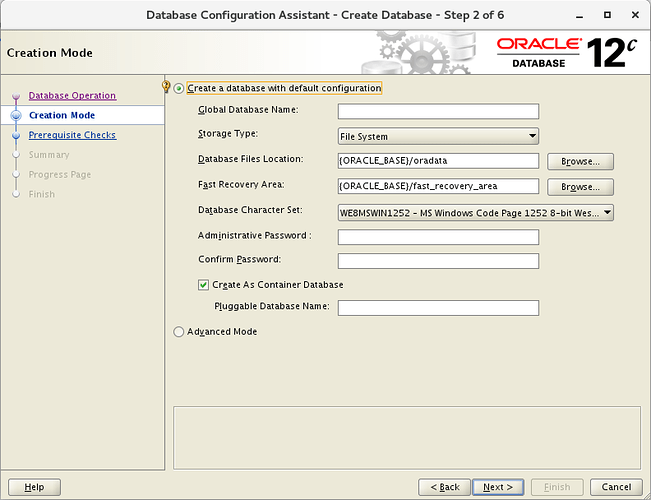The image size is (651, 500).
Task: Select the Creation Mode step
Action: pos(62,115)
